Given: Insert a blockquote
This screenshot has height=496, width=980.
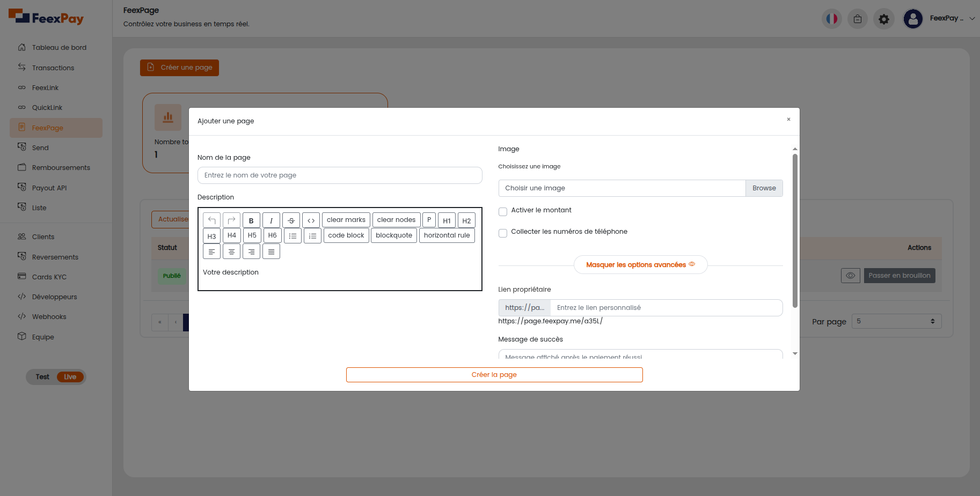Looking at the screenshot, I should click(x=394, y=235).
